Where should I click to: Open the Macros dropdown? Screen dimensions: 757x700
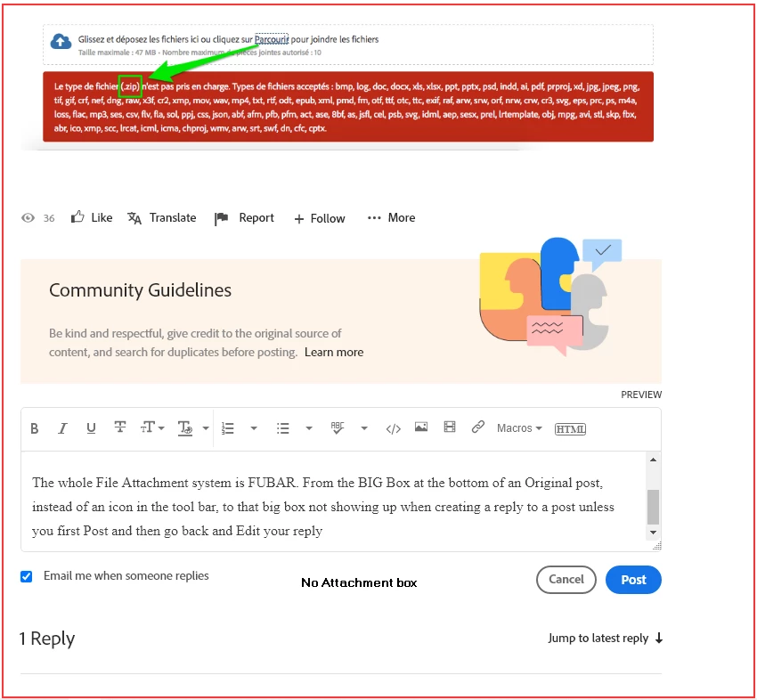[x=519, y=428]
